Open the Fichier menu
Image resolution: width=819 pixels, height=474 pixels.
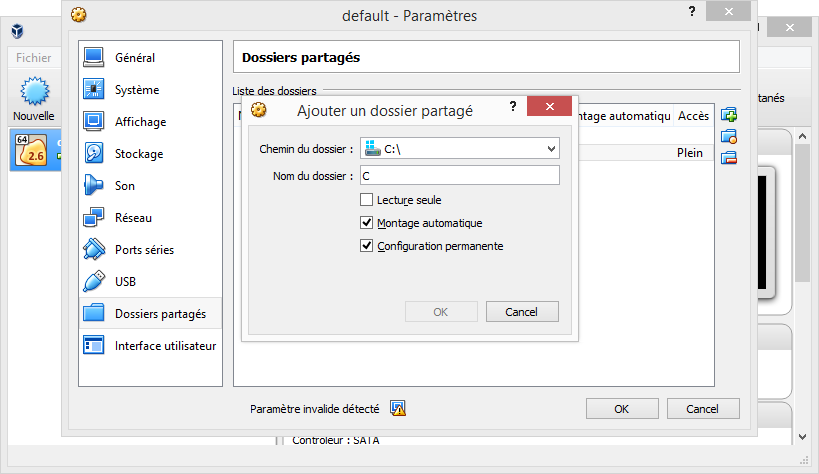point(34,58)
